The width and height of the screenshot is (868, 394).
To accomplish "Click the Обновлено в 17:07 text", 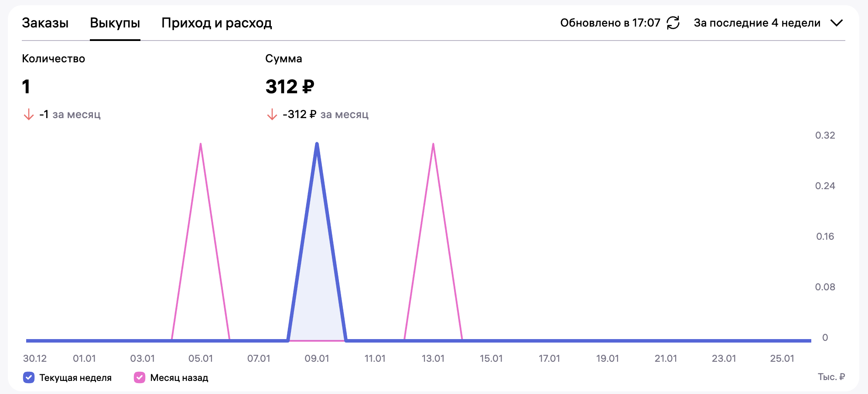I will 610,23.
